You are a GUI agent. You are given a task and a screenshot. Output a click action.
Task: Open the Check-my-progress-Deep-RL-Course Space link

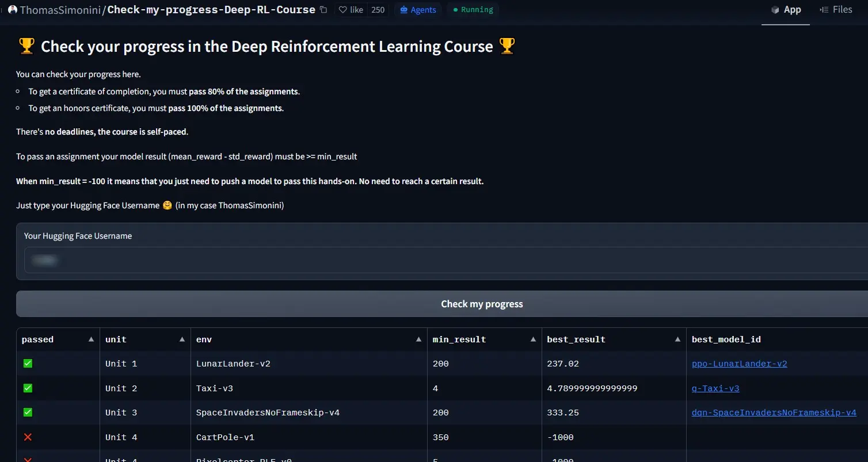(211, 10)
